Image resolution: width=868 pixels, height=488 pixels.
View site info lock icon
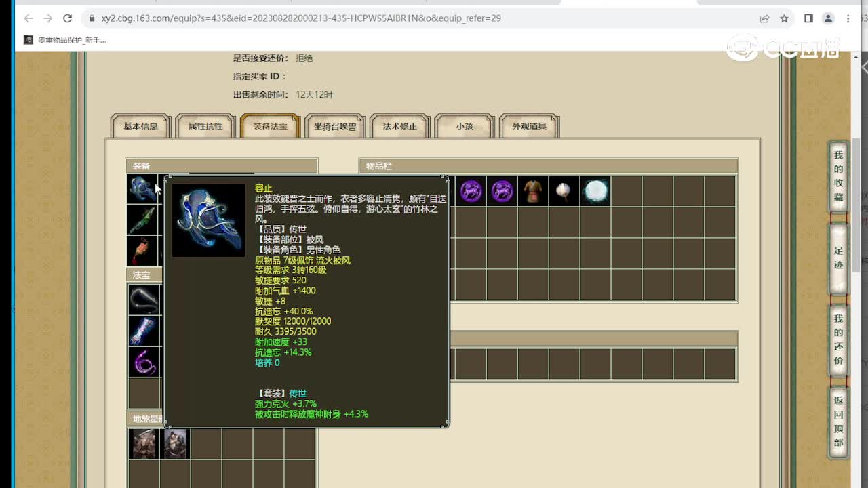[x=91, y=18]
